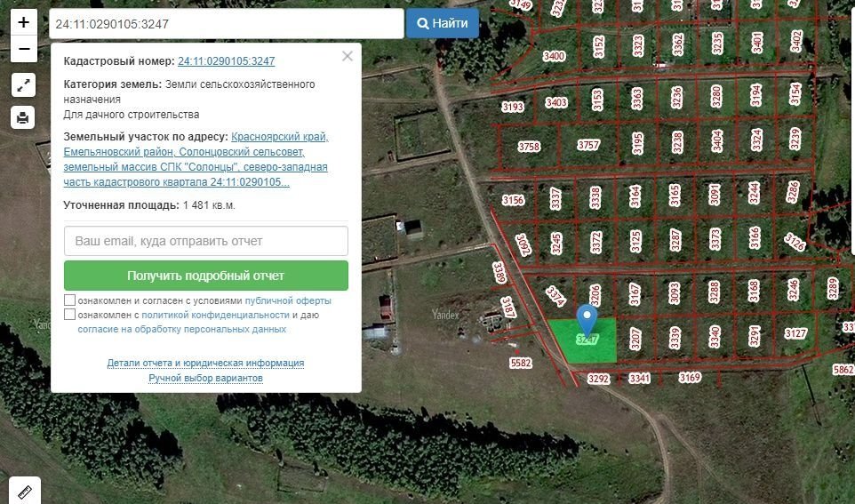This screenshot has width=855, height=504.
Task: Click the cadastral number search field
Action: (226, 24)
